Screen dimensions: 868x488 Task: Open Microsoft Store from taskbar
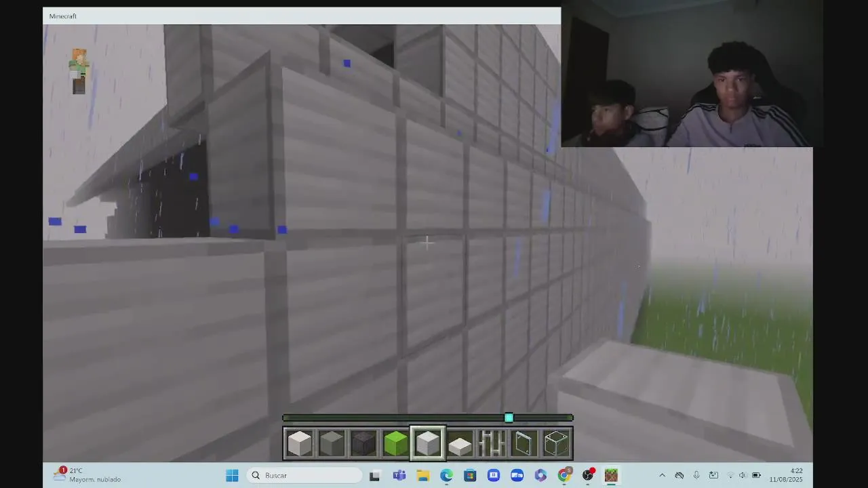click(470, 476)
